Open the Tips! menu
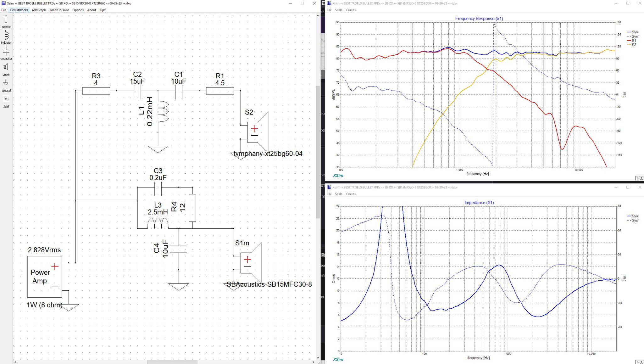The width and height of the screenshot is (644, 364). [103, 10]
